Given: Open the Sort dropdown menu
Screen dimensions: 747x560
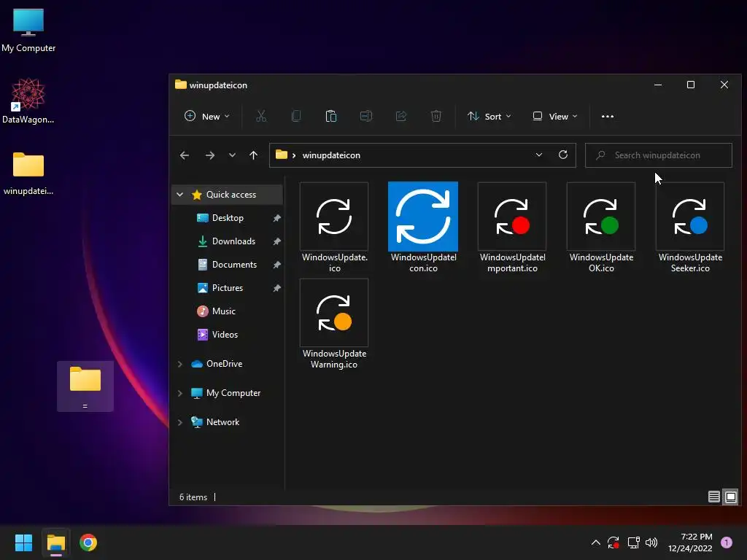Looking at the screenshot, I should point(489,116).
